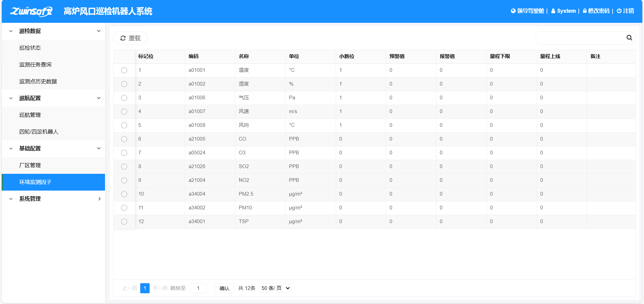Screen dimensions: 644x304
Task: Click the Zwinsoft logo
Action: click(31, 11)
